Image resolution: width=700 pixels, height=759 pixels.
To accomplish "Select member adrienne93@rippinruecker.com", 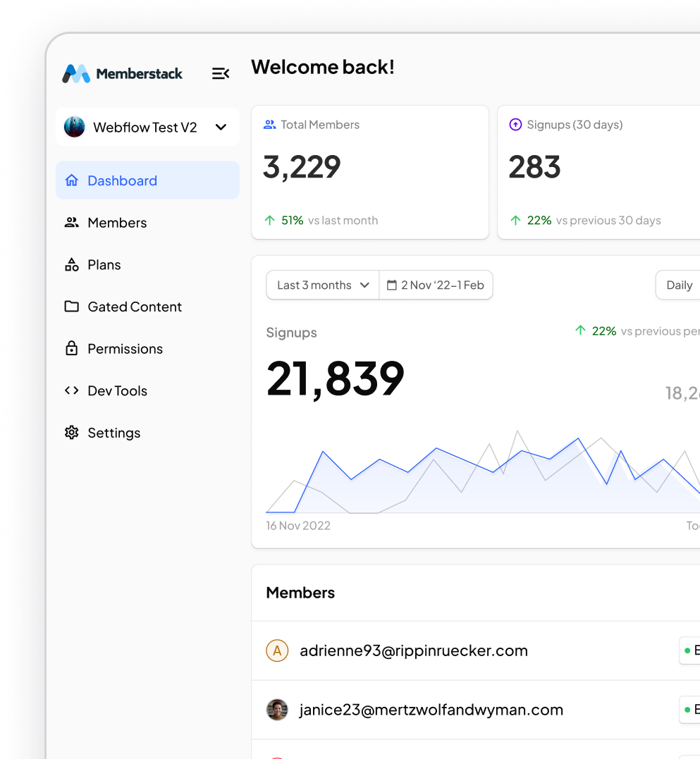I will point(413,650).
